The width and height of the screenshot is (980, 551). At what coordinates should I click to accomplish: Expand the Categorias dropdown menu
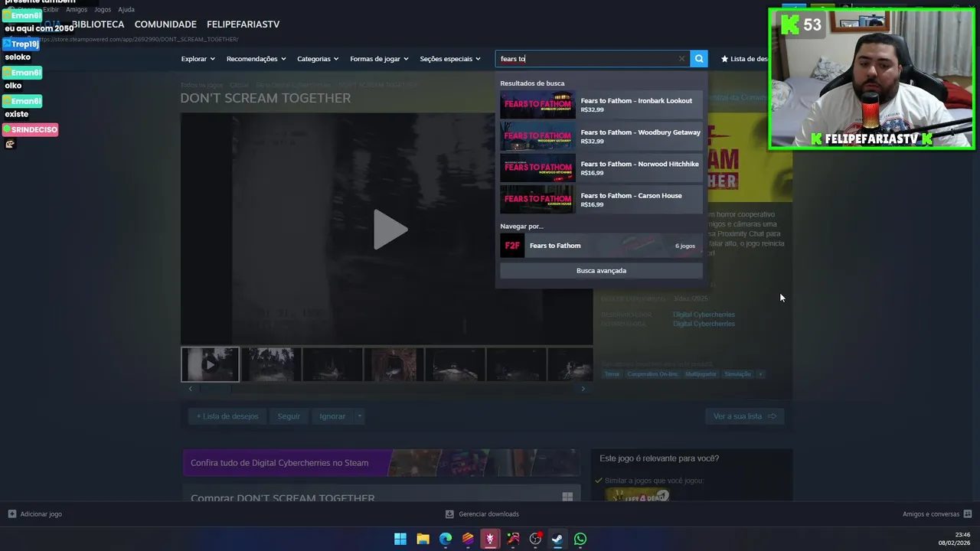pyautogui.click(x=318, y=59)
